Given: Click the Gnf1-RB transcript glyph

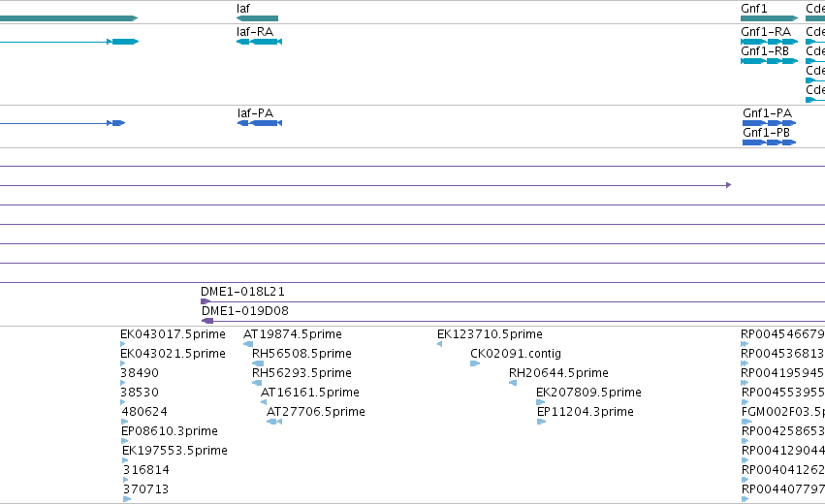Looking at the screenshot, I should click(x=769, y=61).
